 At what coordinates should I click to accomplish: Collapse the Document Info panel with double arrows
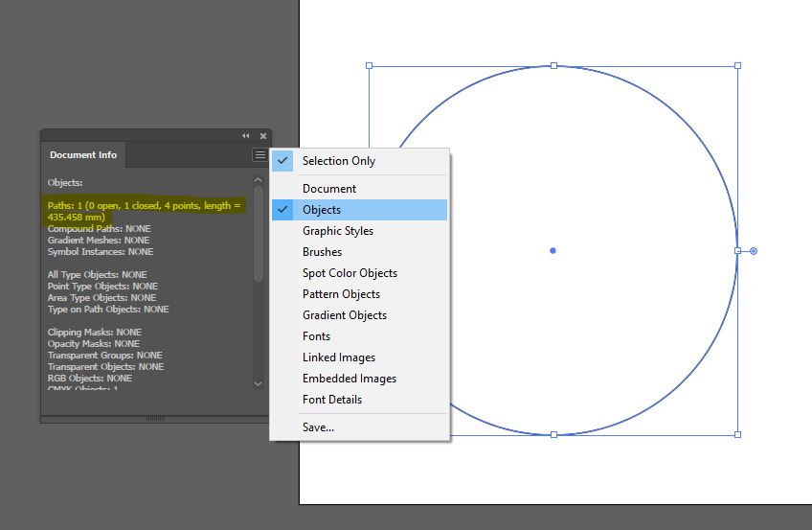[246, 136]
